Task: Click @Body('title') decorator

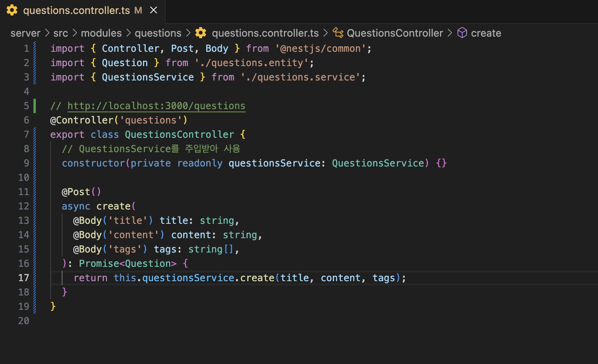Action: [x=113, y=221]
